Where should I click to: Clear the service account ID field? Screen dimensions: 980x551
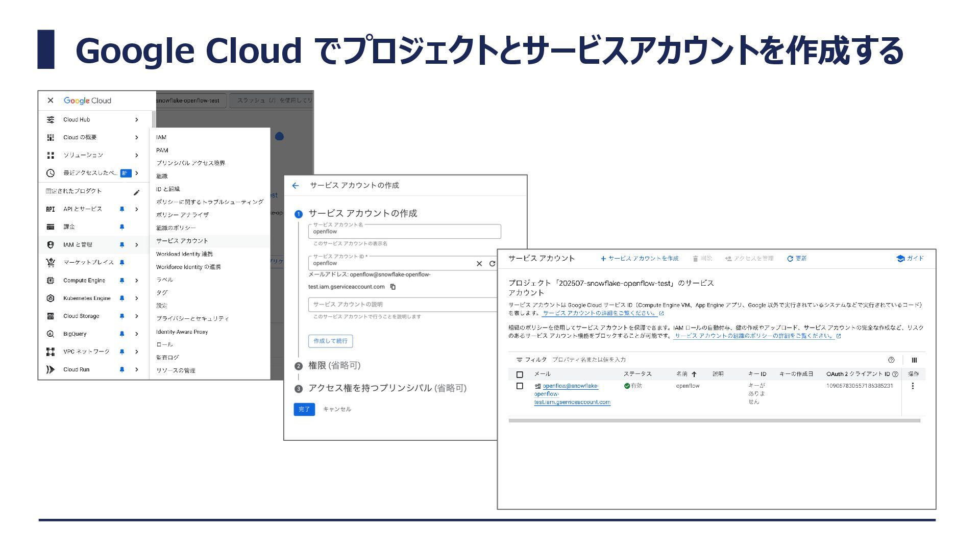point(479,264)
